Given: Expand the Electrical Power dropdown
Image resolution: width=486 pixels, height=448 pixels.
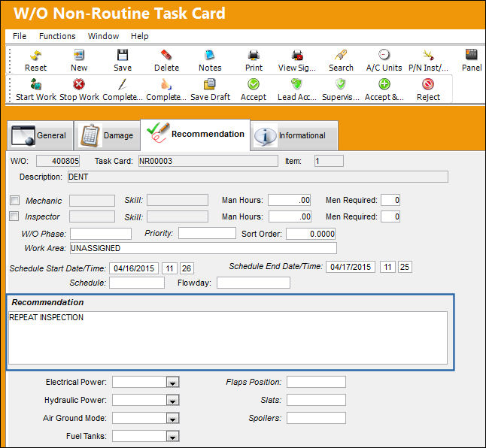Looking at the screenshot, I should click(172, 383).
